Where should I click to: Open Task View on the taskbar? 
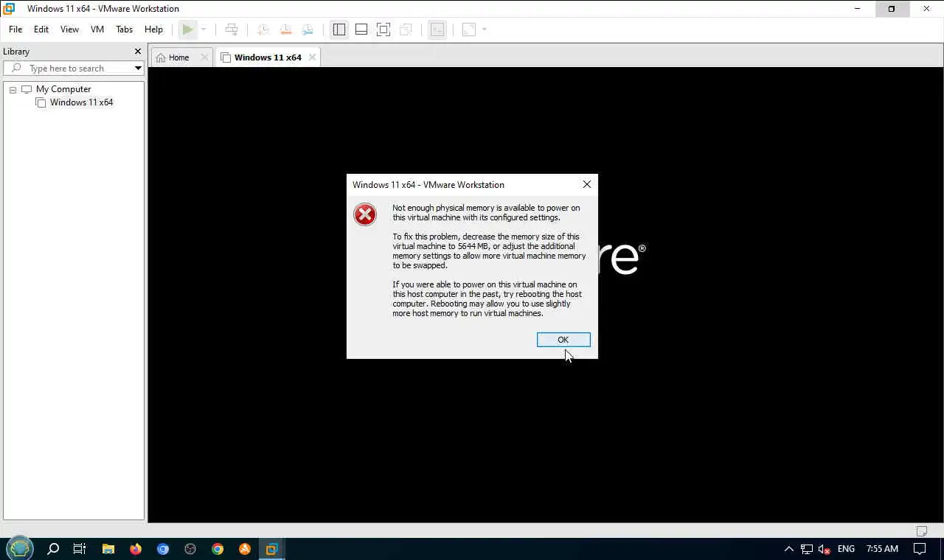[x=80, y=549]
